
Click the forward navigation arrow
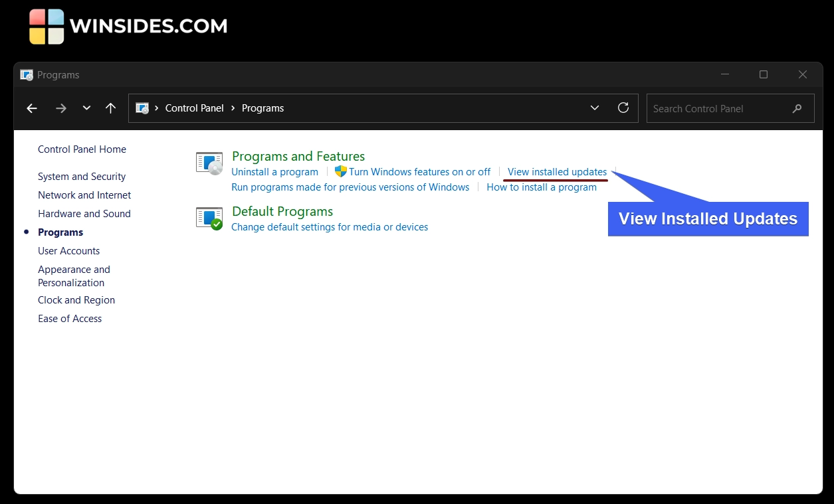tap(60, 108)
